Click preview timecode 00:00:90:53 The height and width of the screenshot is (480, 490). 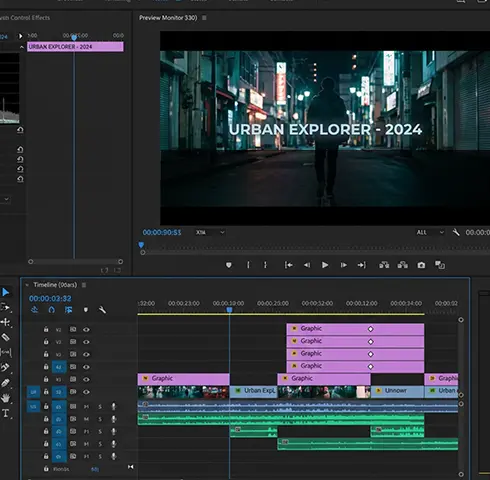(162, 232)
